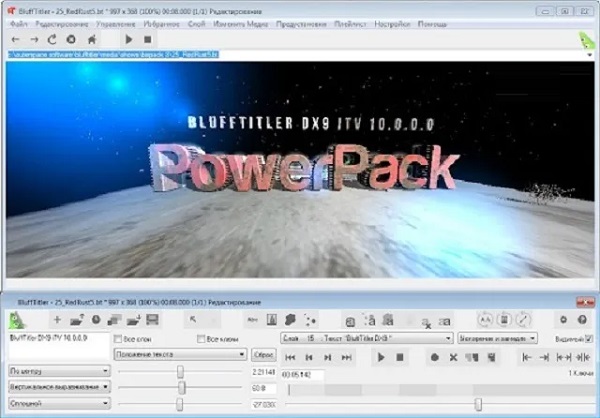This screenshot has height=418, width=600.
Task: Click the third property slider's handle
Action: [179, 404]
